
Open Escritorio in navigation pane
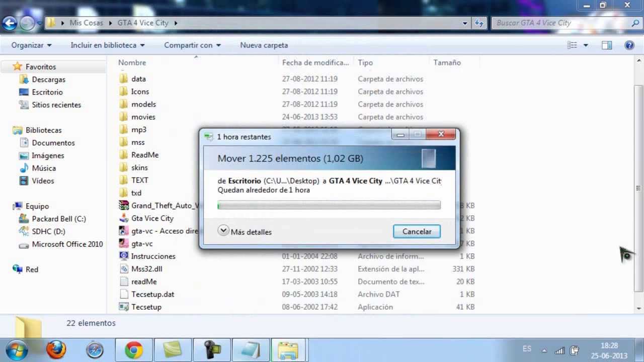coord(47,92)
